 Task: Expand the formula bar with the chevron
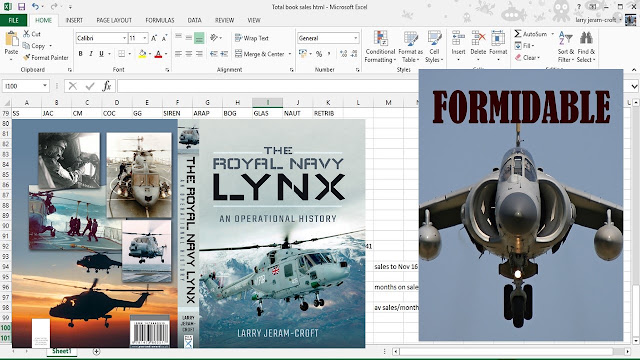(x=634, y=86)
